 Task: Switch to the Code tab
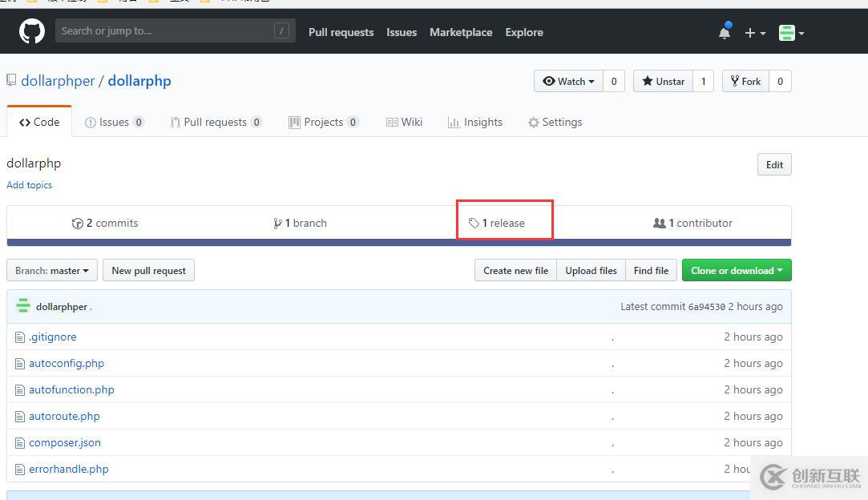tap(39, 122)
